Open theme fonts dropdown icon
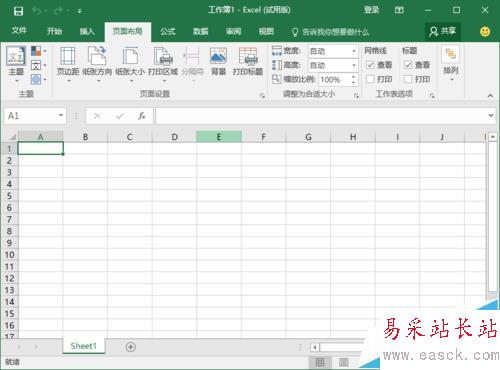The width and height of the screenshot is (500, 370). point(39,65)
